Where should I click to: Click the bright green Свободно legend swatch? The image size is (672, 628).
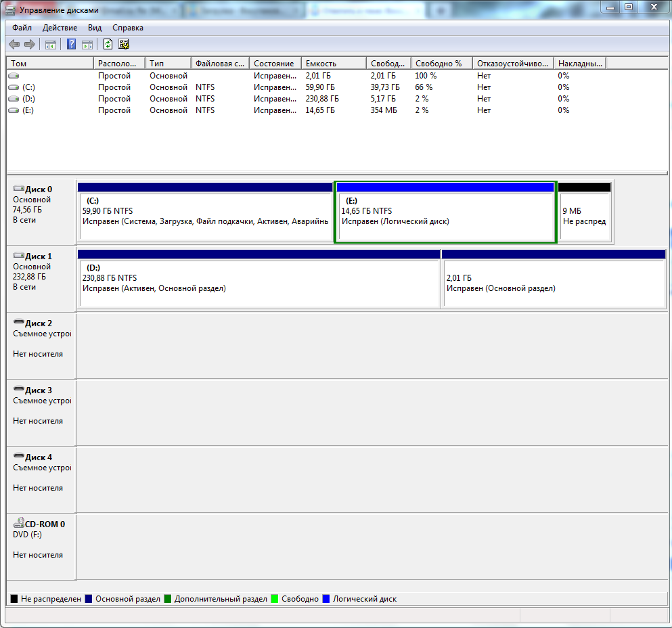275,599
